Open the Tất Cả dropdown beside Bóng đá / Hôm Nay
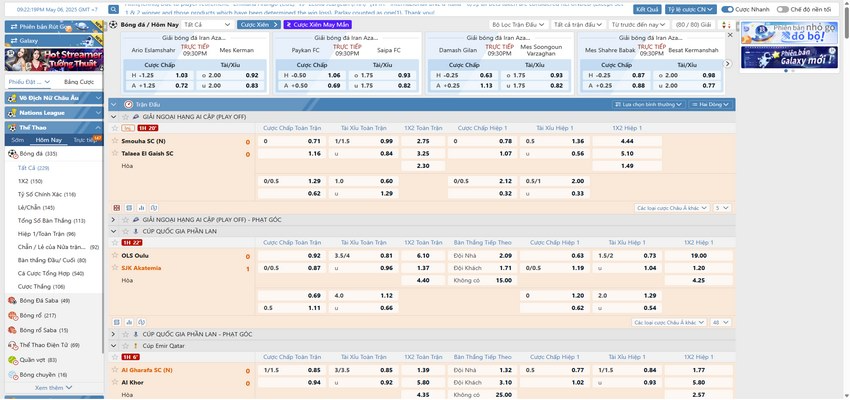 [208, 25]
